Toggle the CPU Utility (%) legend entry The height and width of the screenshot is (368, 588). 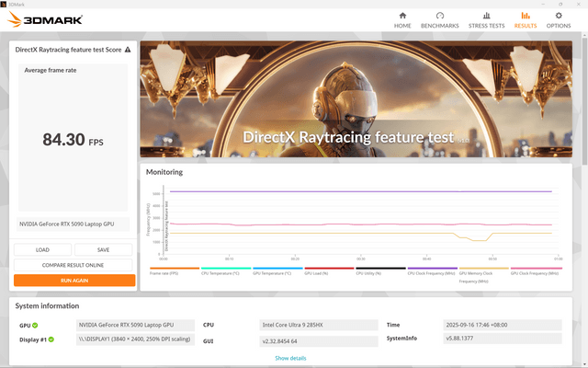tap(380, 270)
